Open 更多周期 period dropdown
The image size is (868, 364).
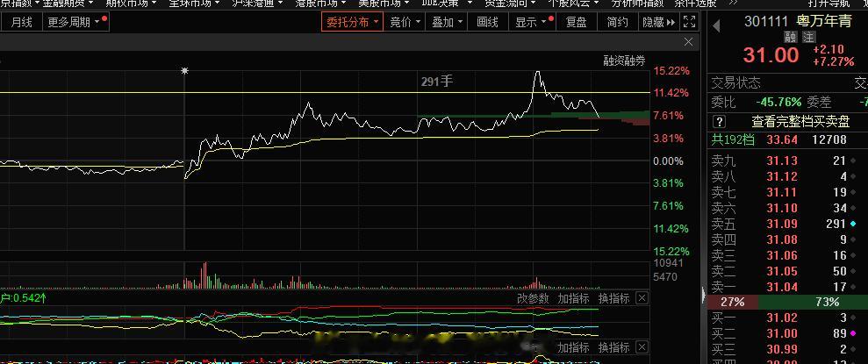[x=77, y=22]
